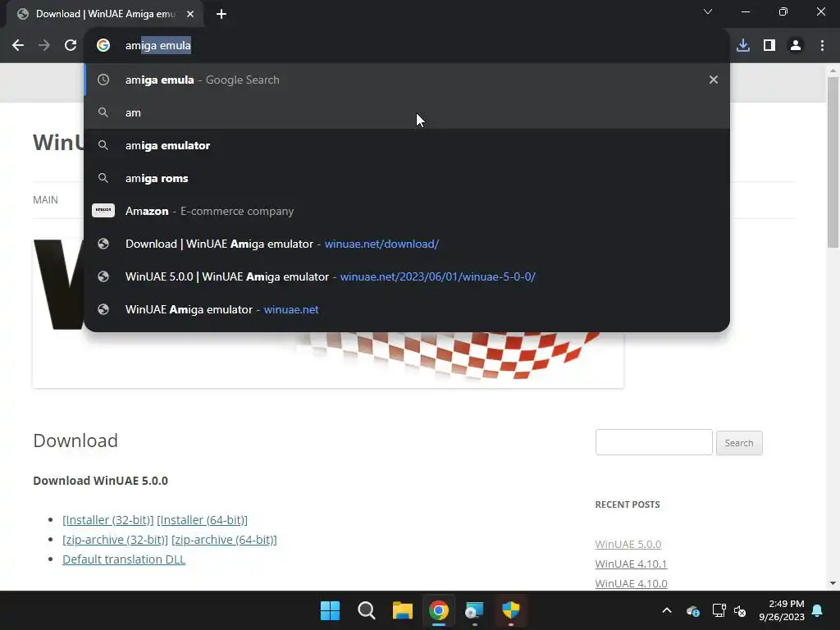840x630 pixels.
Task: Remove 'amiga emula' history suggestion
Action: (714, 80)
